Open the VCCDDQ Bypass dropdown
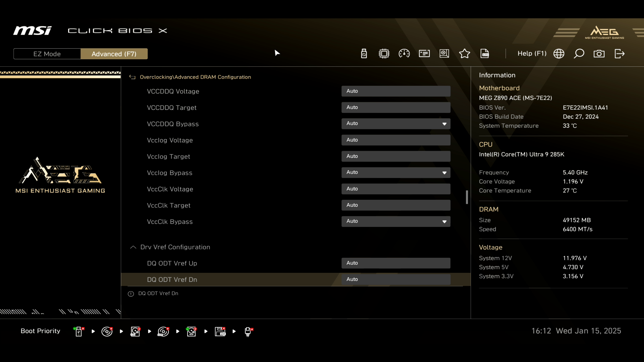644x362 pixels. click(396, 124)
